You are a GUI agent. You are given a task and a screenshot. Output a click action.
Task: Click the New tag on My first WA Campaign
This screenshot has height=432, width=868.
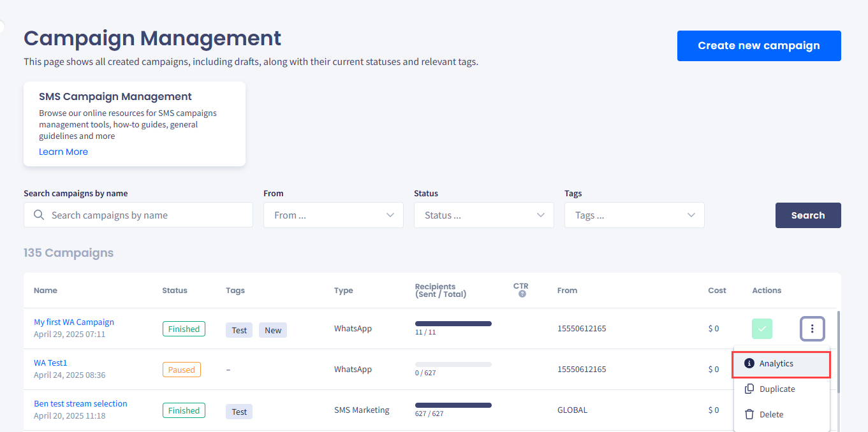(273, 330)
